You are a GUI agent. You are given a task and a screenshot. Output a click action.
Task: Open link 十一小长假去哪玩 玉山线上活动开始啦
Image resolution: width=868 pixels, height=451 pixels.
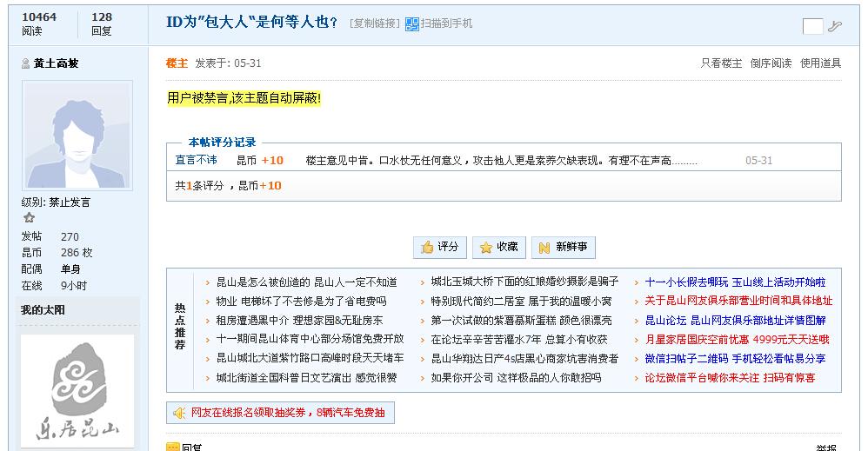pyautogui.click(x=735, y=282)
